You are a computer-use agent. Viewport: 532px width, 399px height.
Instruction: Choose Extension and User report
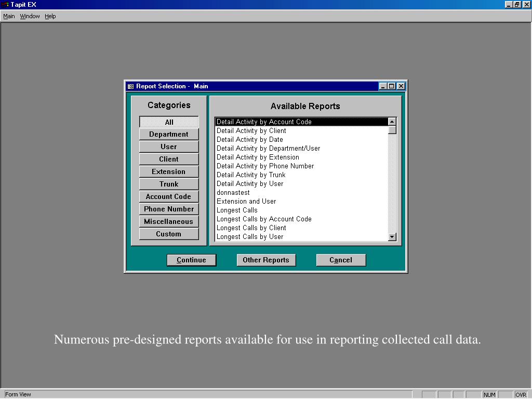[302, 201]
